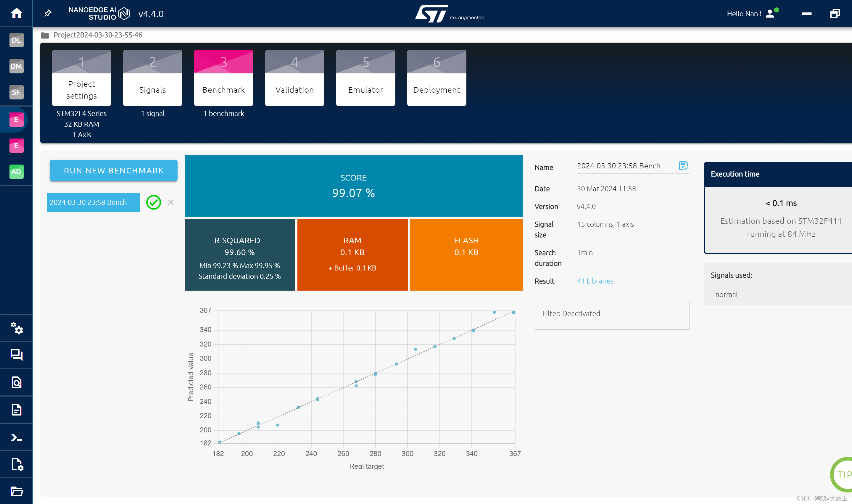
Task: Open the AD anomaly detection icon
Action: click(x=16, y=172)
